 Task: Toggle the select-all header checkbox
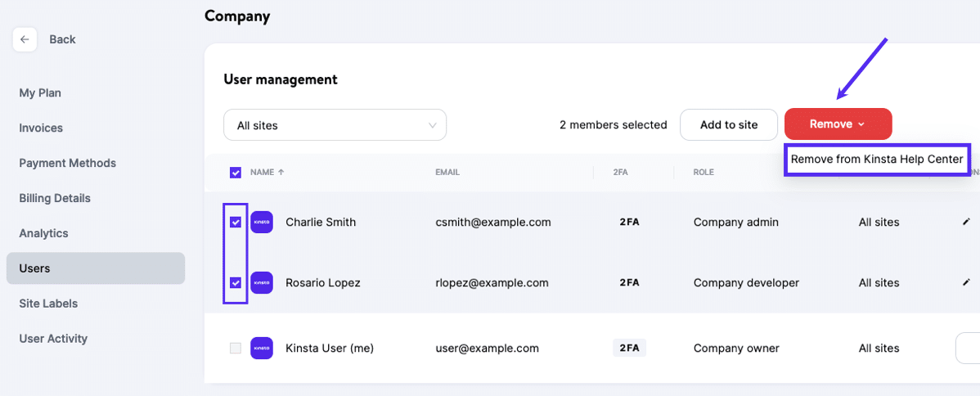click(236, 173)
